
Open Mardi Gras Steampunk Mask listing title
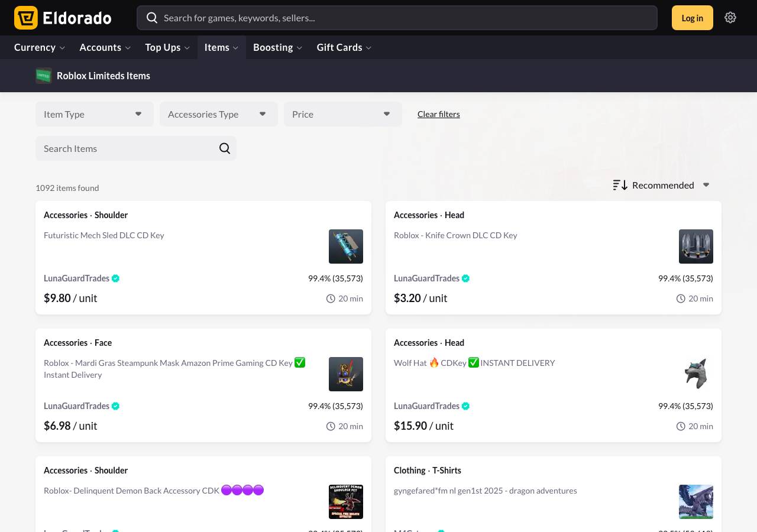[x=174, y=368]
